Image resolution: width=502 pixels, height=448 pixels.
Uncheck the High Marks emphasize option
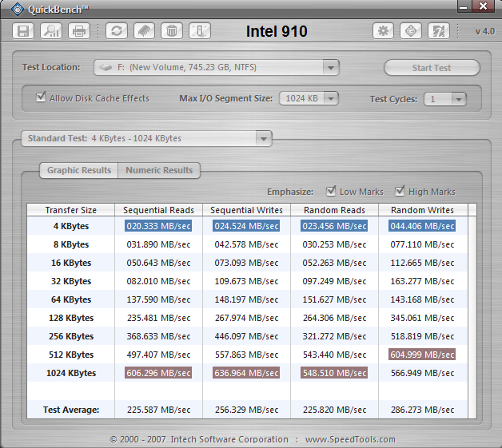(x=400, y=192)
